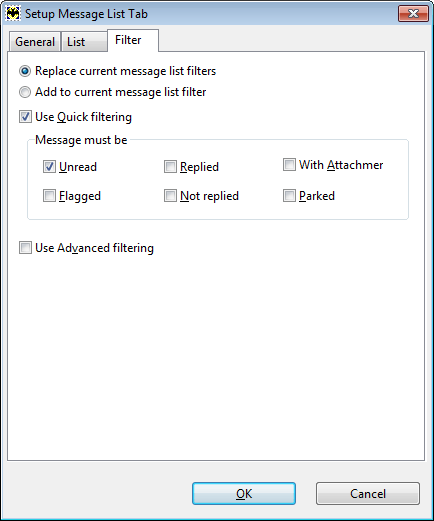Select the Filter tab
Image resolution: width=434 pixels, height=521 pixels.
tap(133, 40)
